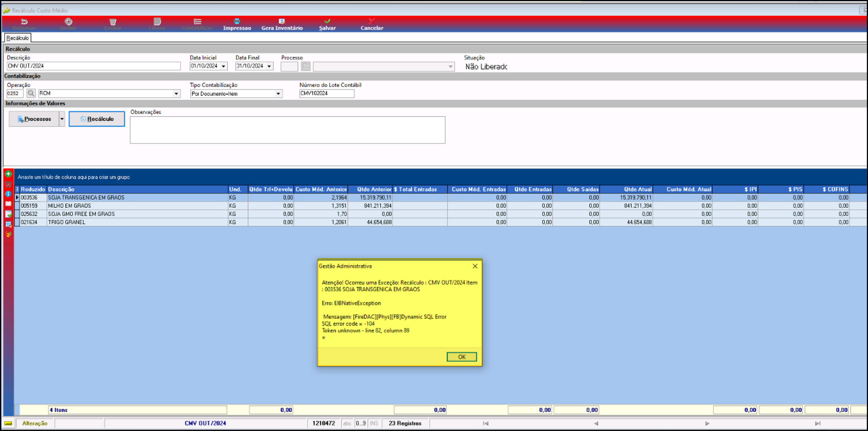
Task: Select the Recálculo tab
Action: (17, 38)
